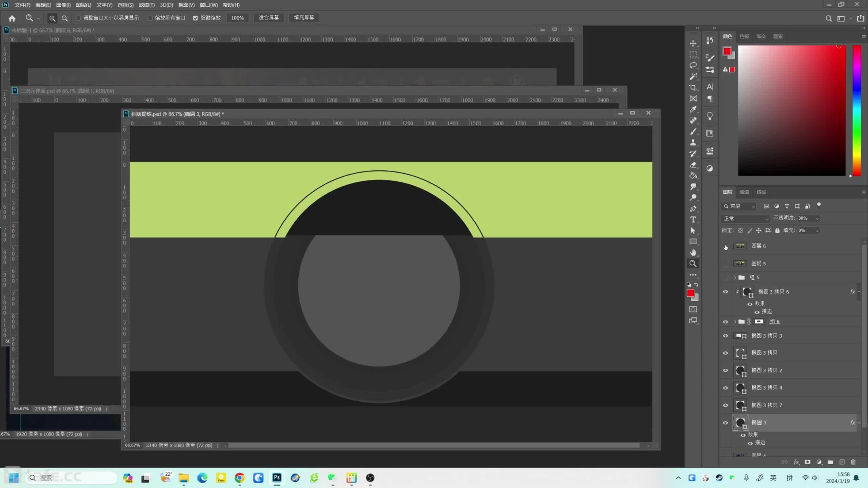Open the layer style fx icon at panel bottom

point(796,462)
